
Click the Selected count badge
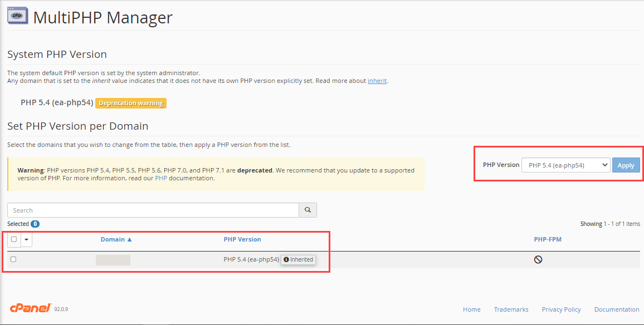tap(35, 224)
